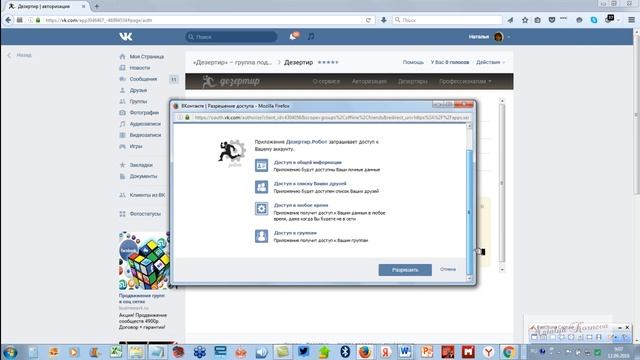The image size is (640, 360).
Task: Click the user avatar in VK header
Action: (498, 37)
